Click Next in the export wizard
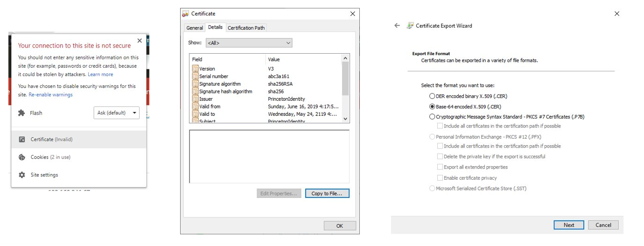 pos(569,225)
